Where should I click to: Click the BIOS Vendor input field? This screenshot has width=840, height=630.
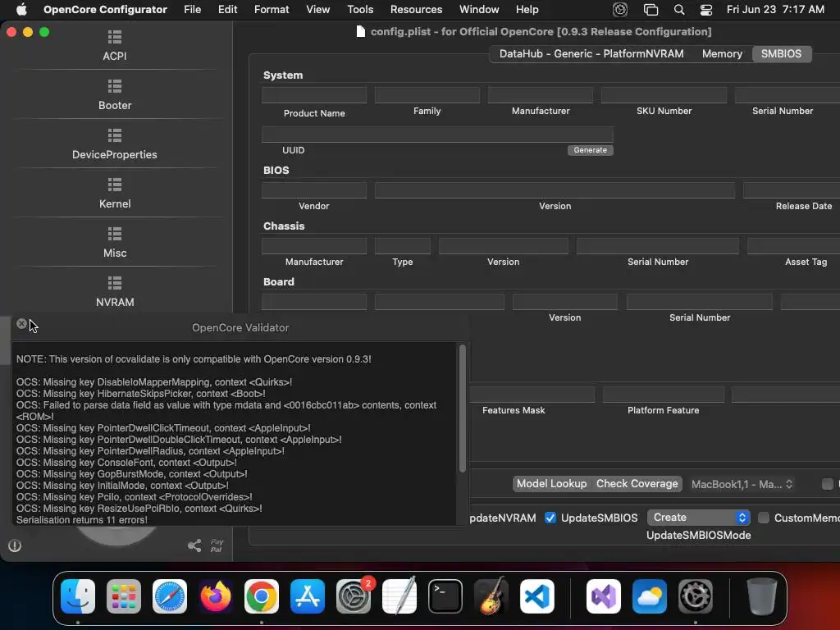(x=314, y=189)
